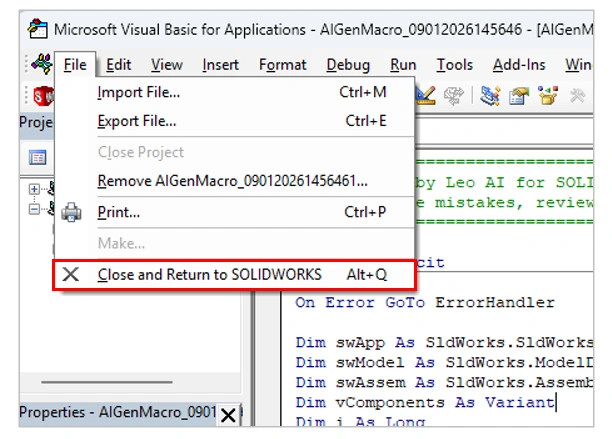Click the 'On Error GoTo ErrorHandler' code line
This screenshot has width=612, height=439.
(425, 302)
